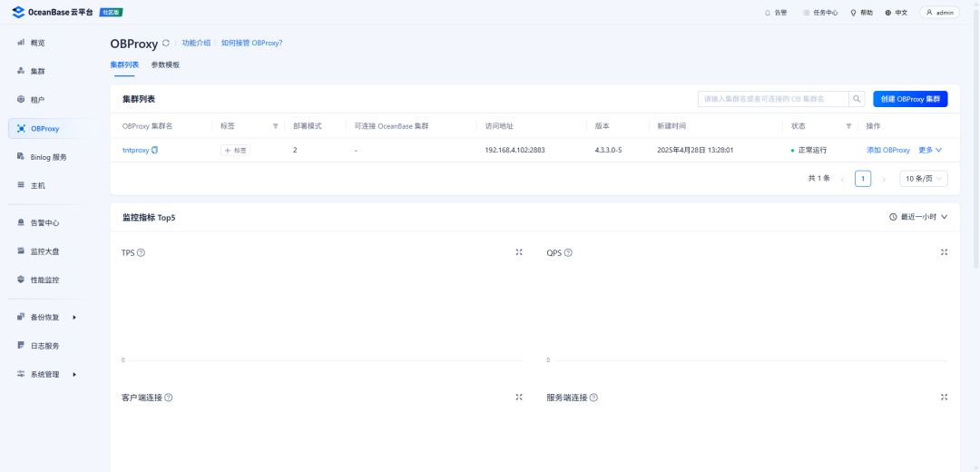
Task: Focus the cluster name search field
Action: pos(773,99)
